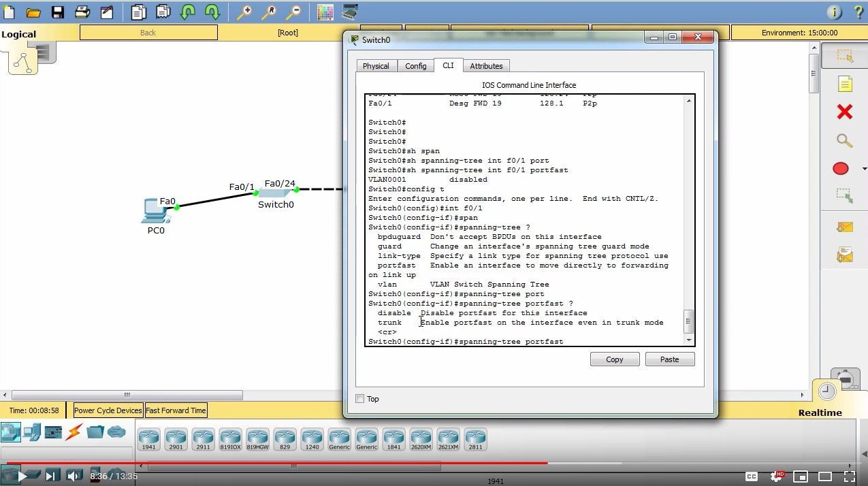Image resolution: width=868 pixels, height=486 pixels.
Task: Paste using the toolbar paste icon
Action: tap(163, 12)
